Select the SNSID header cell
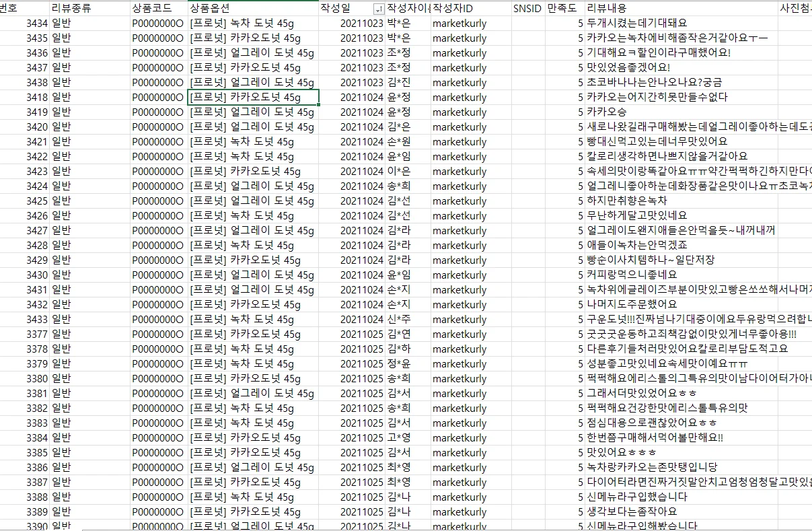Screen dimensions: 812x531 527,8
